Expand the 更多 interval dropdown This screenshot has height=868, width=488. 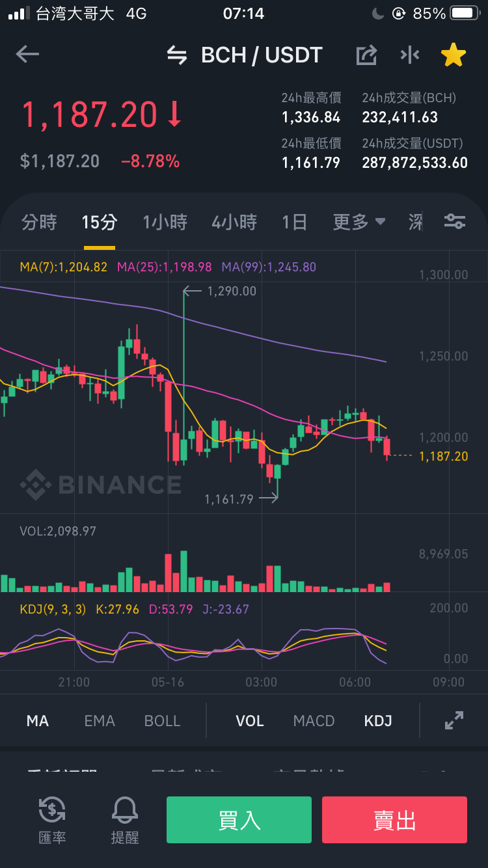pos(359,223)
